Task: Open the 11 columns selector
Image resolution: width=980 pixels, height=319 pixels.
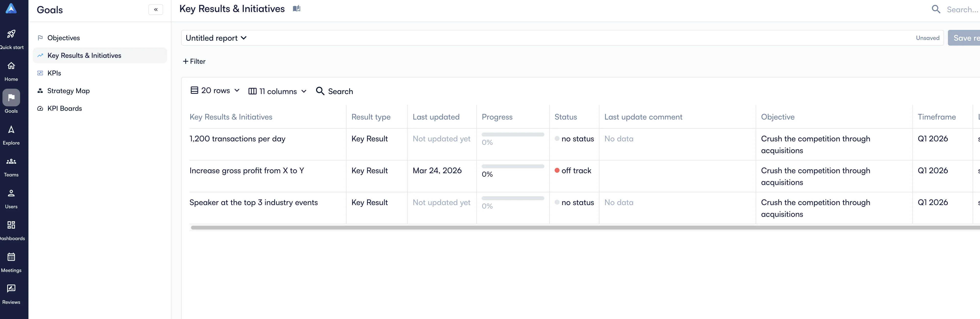Action: pos(277,91)
